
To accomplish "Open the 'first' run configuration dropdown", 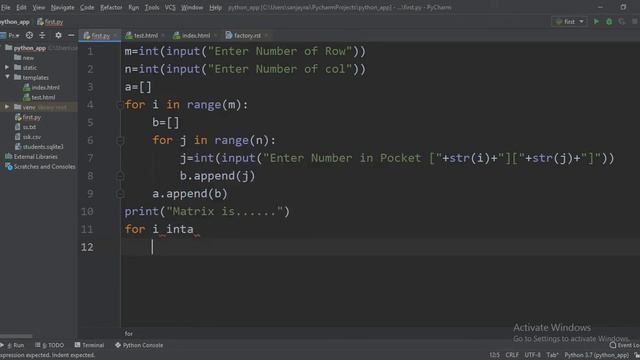I will [570, 22].
